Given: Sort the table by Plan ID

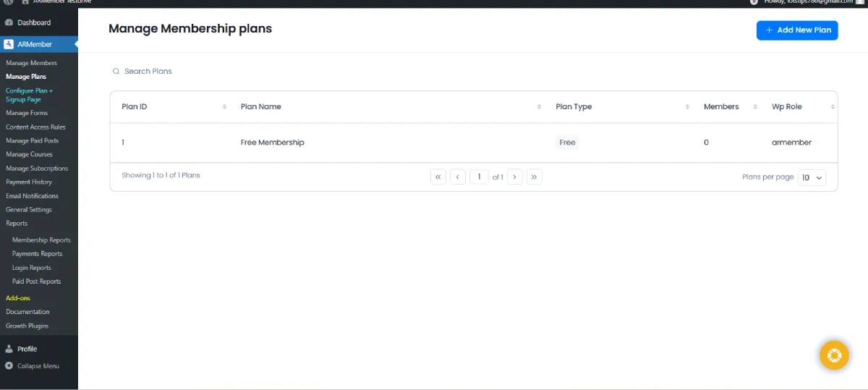Looking at the screenshot, I should (224, 107).
